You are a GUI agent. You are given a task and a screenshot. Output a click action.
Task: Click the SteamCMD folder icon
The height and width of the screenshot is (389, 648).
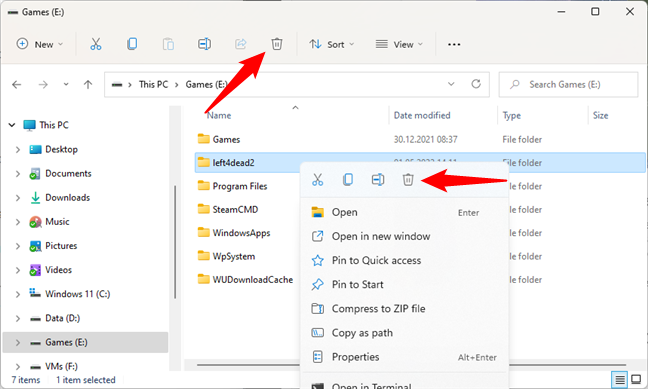click(203, 209)
